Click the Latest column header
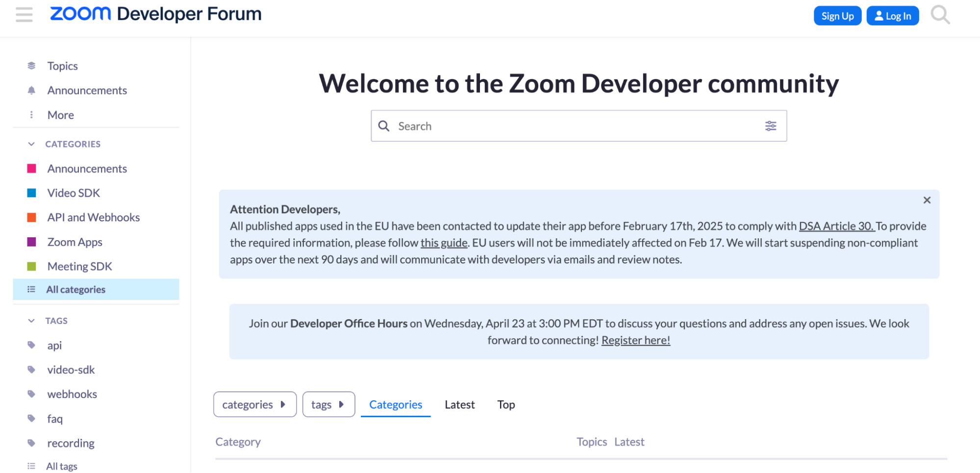Screen dimensions: 980x473 pos(629,442)
